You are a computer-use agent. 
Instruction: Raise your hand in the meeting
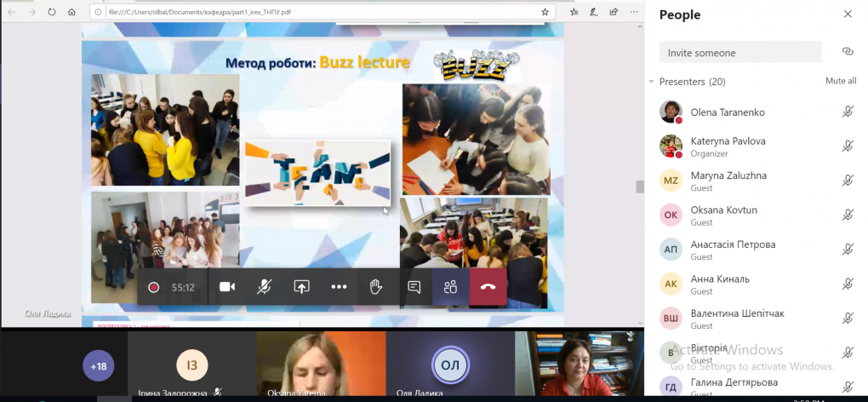pyautogui.click(x=375, y=287)
